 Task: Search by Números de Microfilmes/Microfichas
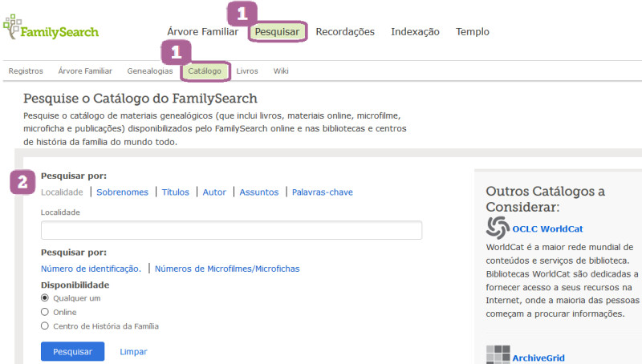(x=227, y=269)
